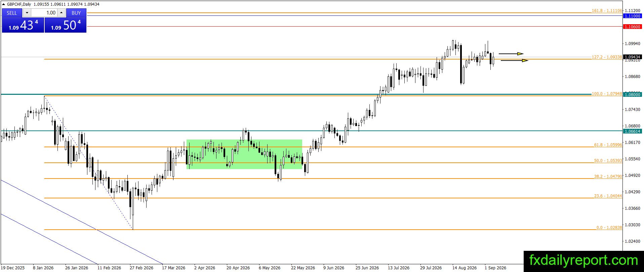
Task: Click the teal 1.08000 price label
Action: (x=632, y=95)
